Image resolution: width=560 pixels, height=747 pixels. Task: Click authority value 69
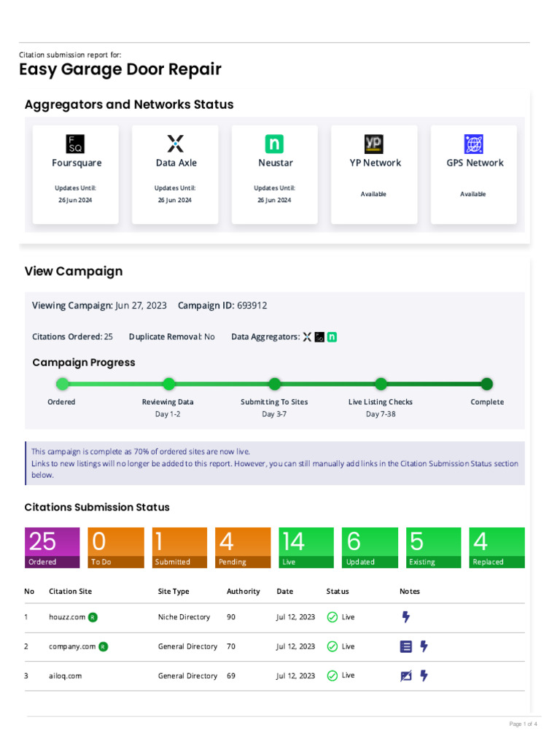tap(231, 676)
